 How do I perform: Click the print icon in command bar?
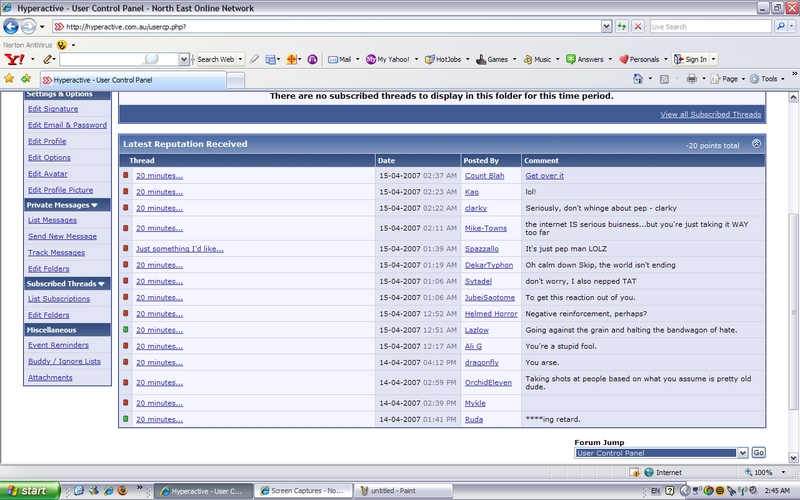pyautogui.click(x=690, y=78)
